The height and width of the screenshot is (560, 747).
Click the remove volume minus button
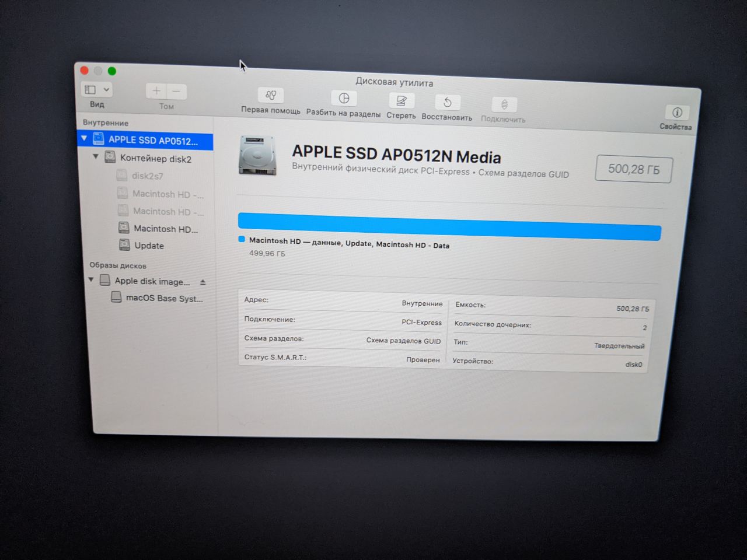coord(176,92)
